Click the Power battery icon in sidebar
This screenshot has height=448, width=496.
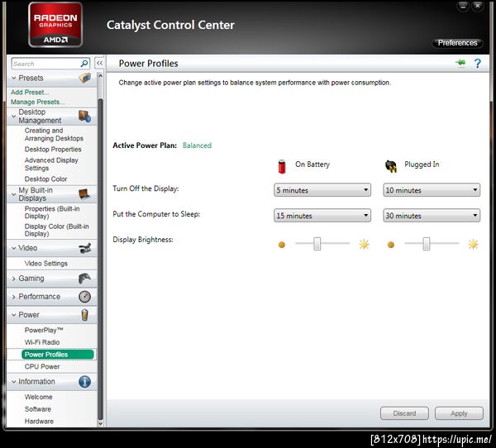84,315
